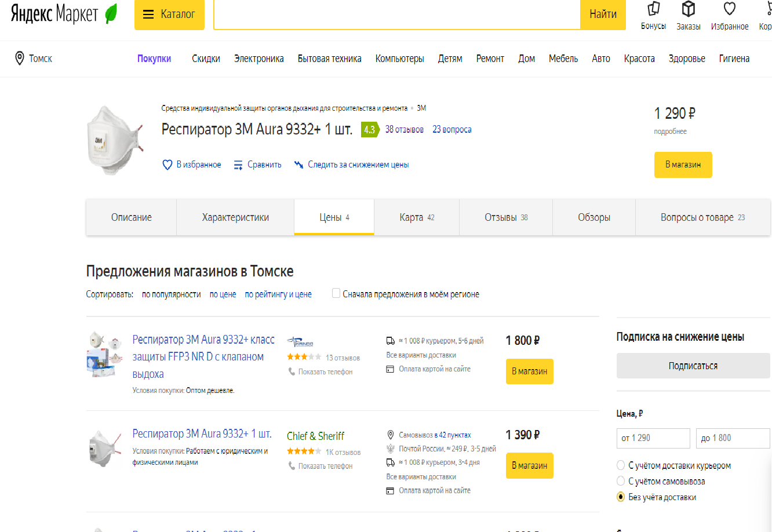Click the shop logo above 13 отзывов

pos(300,341)
